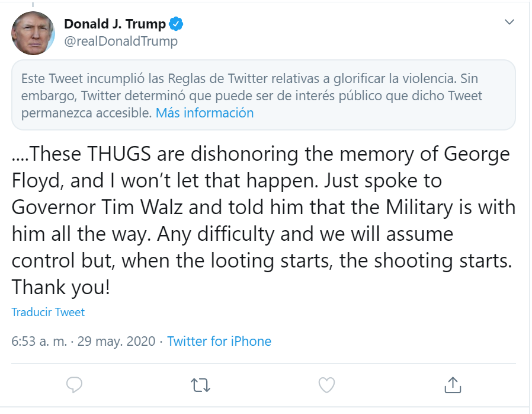This screenshot has height=414, width=532.
Task: Open the 6:53 a. m. timestamp link
Action: 39,342
